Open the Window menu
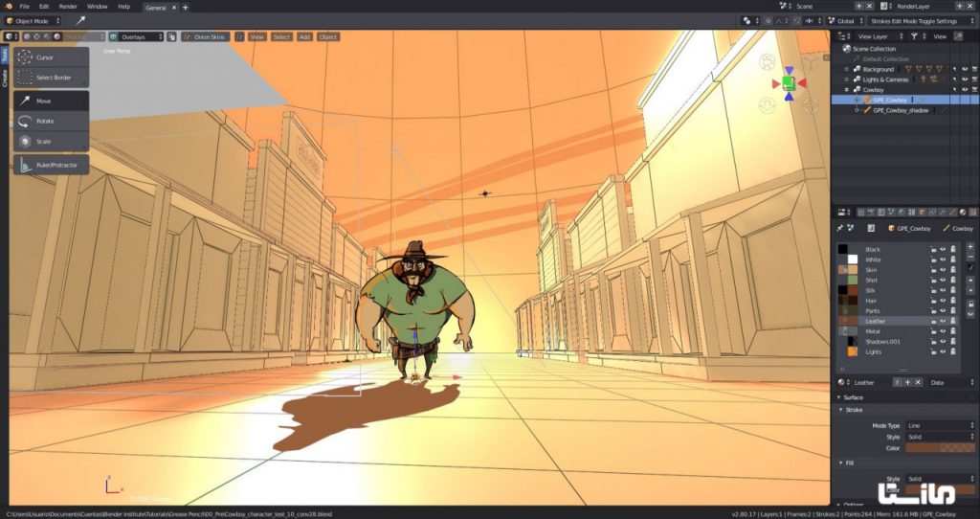This screenshot has width=980, height=519. coord(97,7)
